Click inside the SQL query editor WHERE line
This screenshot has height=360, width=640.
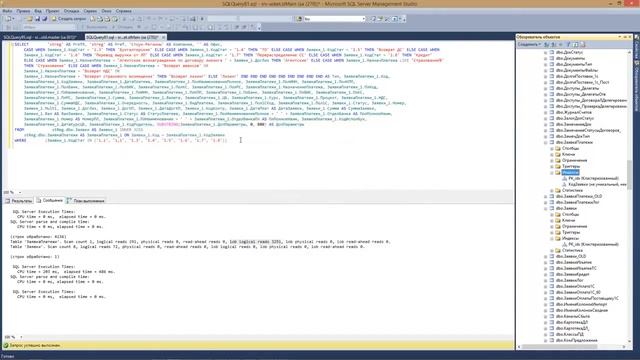click(x=120, y=140)
